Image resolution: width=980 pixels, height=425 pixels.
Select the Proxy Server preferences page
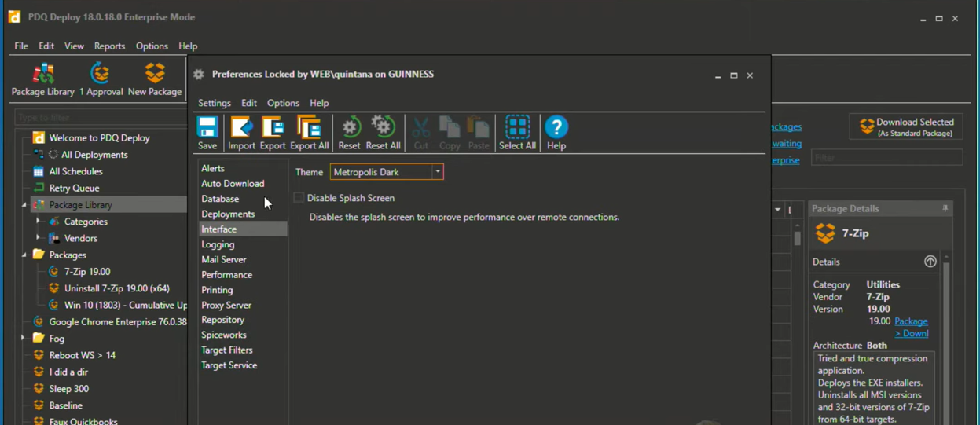[x=226, y=305]
